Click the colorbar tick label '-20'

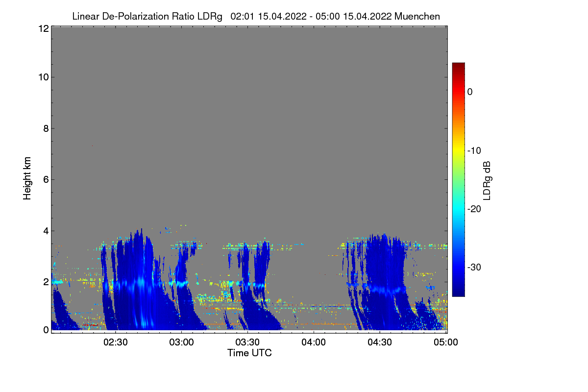click(474, 209)
